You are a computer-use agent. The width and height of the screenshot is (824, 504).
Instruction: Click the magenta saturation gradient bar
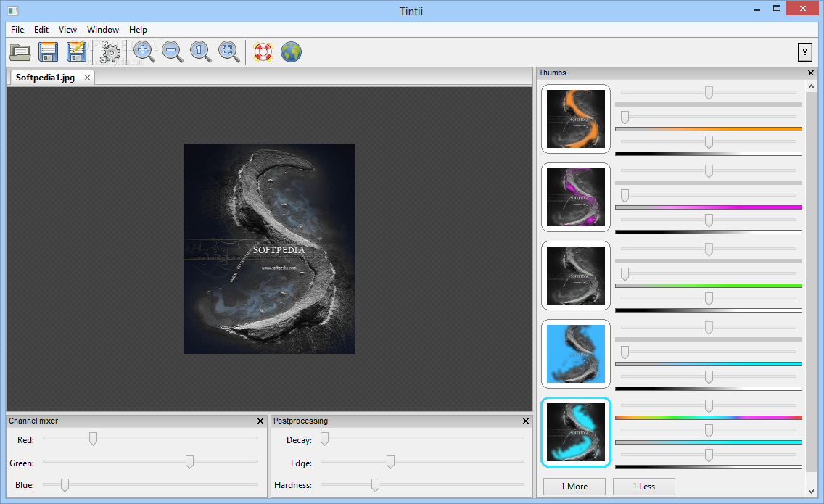tap(709, 207)
